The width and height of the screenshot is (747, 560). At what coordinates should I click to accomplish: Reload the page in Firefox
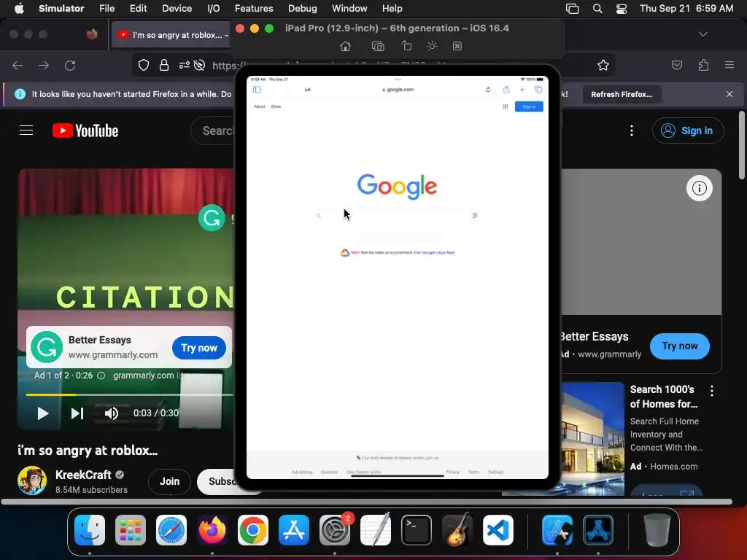(70, 65)
